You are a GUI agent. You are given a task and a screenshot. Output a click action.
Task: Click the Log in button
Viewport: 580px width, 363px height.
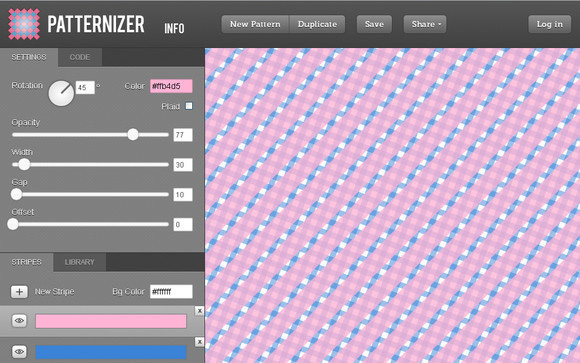(550, 24)
